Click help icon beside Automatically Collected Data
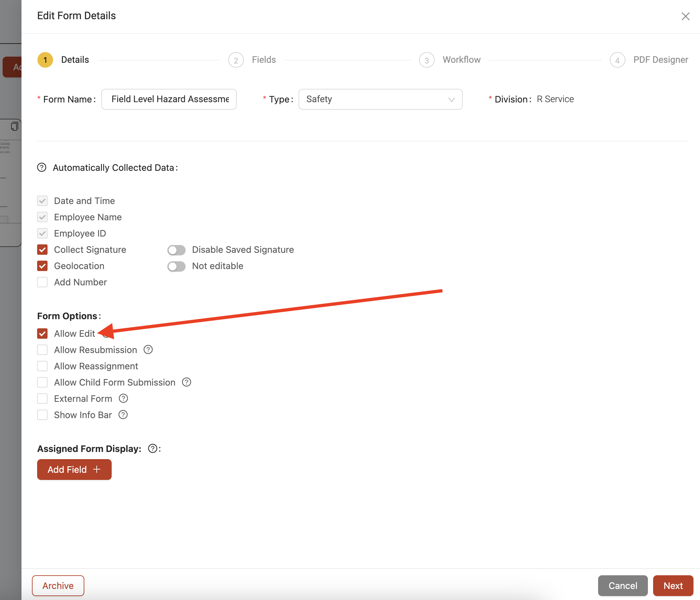Image resolution: width=700 pixels, height=600 pixels. pyautogui.click(x=42, y=168)
